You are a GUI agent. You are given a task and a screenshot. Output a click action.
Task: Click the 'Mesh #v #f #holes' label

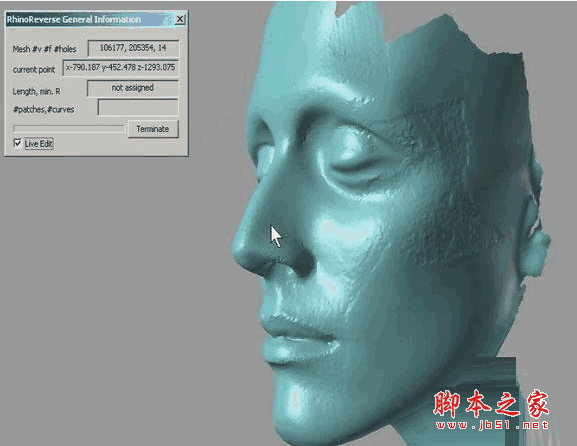click(x=44, y=49)
